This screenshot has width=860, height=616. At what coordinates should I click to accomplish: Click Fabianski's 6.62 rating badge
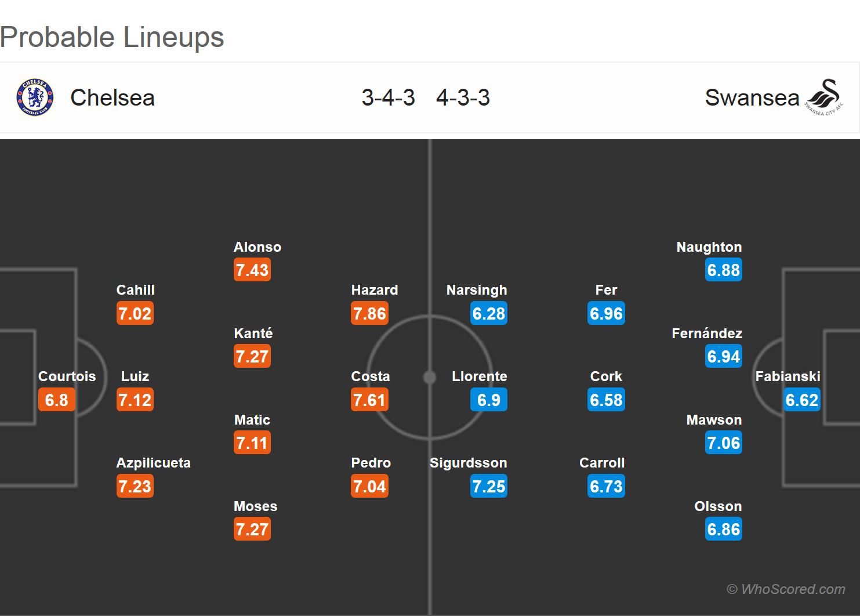pos(801,400)
